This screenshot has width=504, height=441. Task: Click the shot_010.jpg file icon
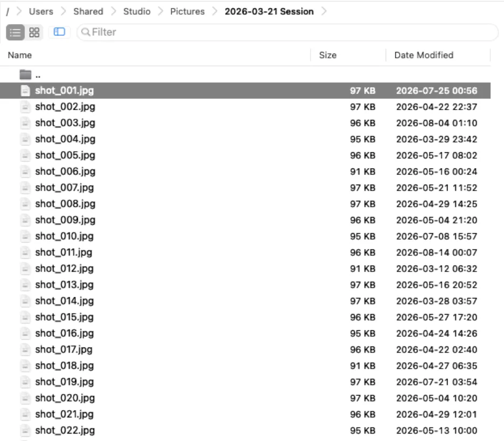coord(25,236)
